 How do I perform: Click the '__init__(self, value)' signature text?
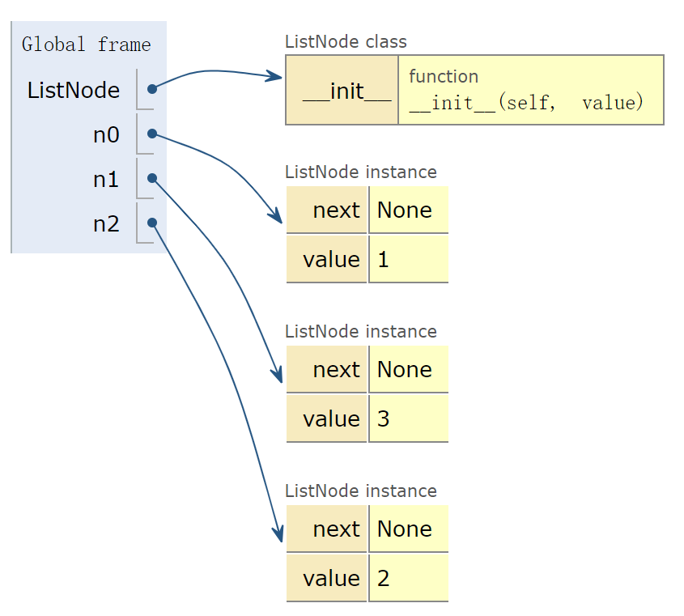526,103
